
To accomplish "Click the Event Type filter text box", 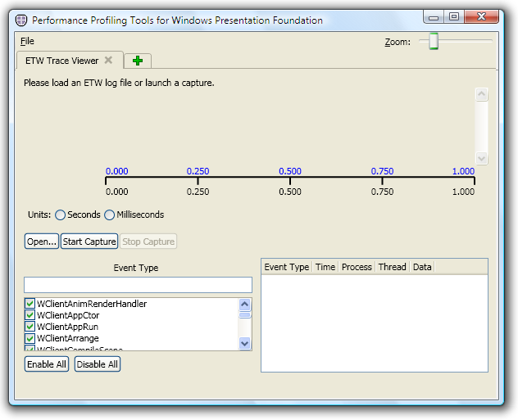I will pyautogui.click(x=138, y=285).
